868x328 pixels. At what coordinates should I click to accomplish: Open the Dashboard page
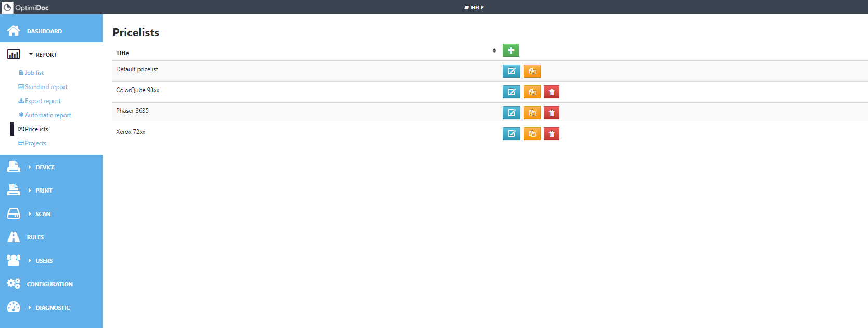point(44,31)
